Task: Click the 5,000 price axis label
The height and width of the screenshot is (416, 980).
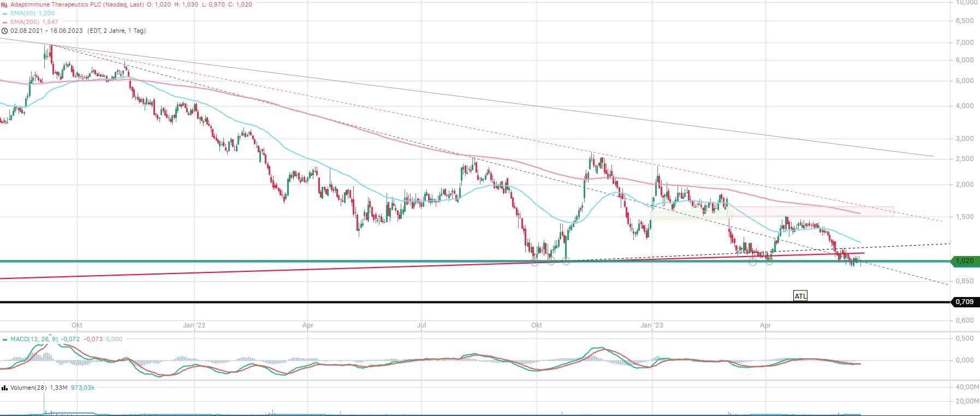Action: pos(964,81)
